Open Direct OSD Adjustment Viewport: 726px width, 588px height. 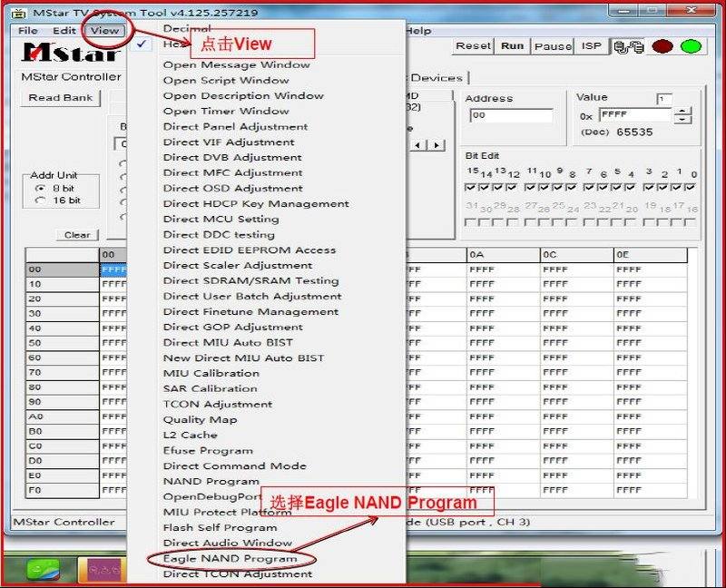233,189
